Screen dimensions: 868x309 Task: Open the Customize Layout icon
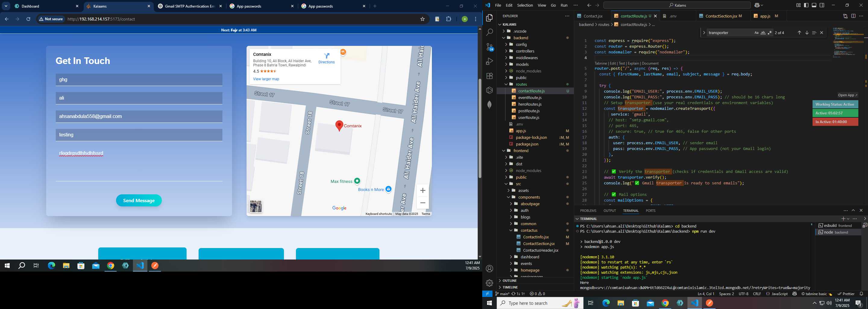pyautogui.click(x=798, y=5)
